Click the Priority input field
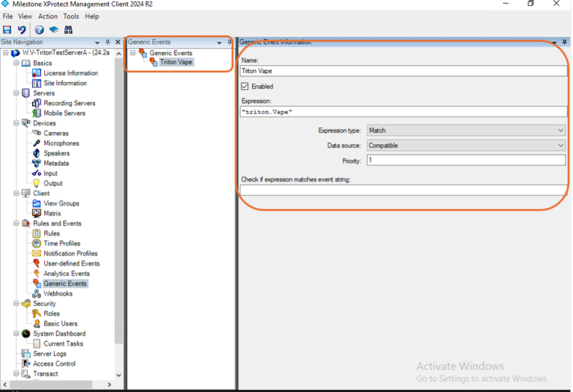 pyautogui.click(x=466, y=160)
